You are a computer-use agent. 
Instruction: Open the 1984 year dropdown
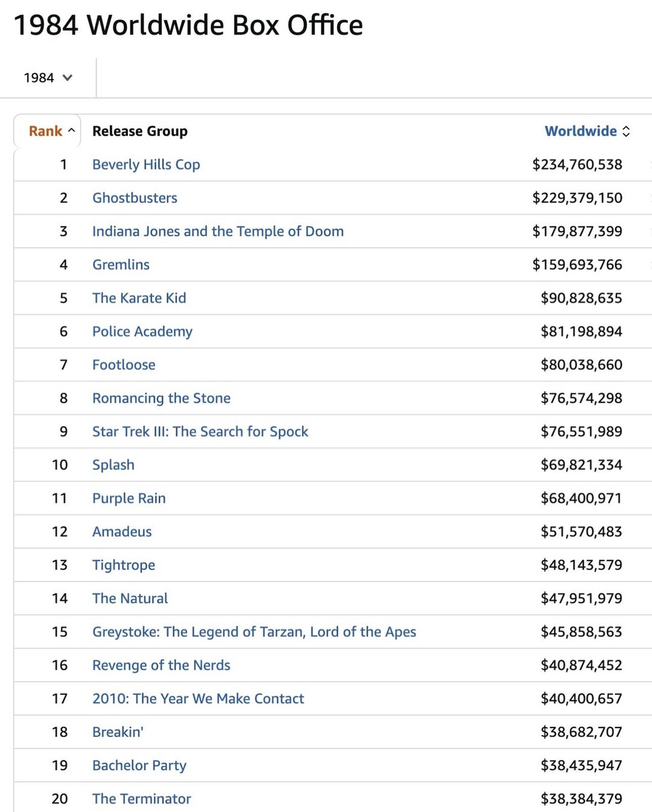[x=48, y=78]
